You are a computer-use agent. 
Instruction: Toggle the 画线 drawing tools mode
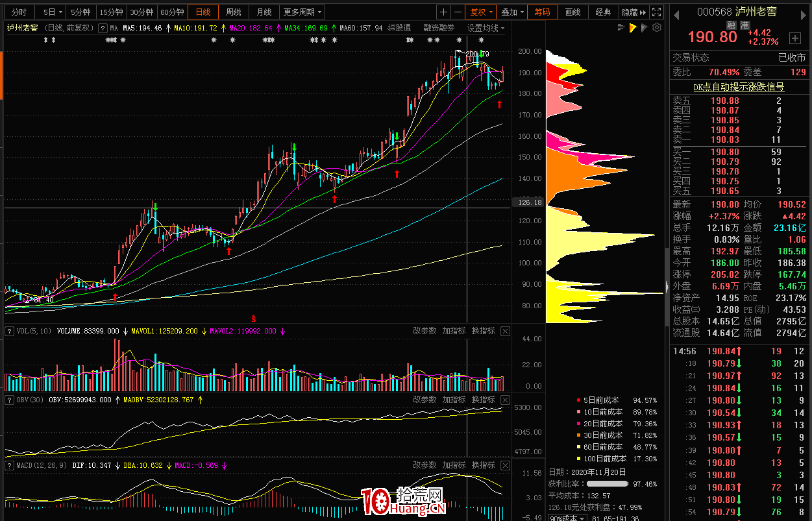click(572, 12)
